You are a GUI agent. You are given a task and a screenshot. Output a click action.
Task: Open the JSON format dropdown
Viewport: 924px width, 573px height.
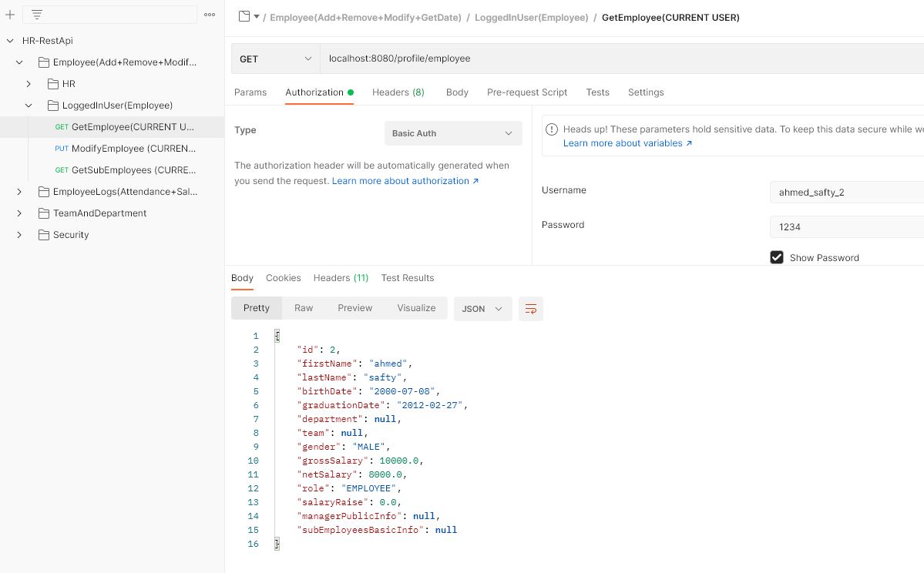[x=482, y=309]
